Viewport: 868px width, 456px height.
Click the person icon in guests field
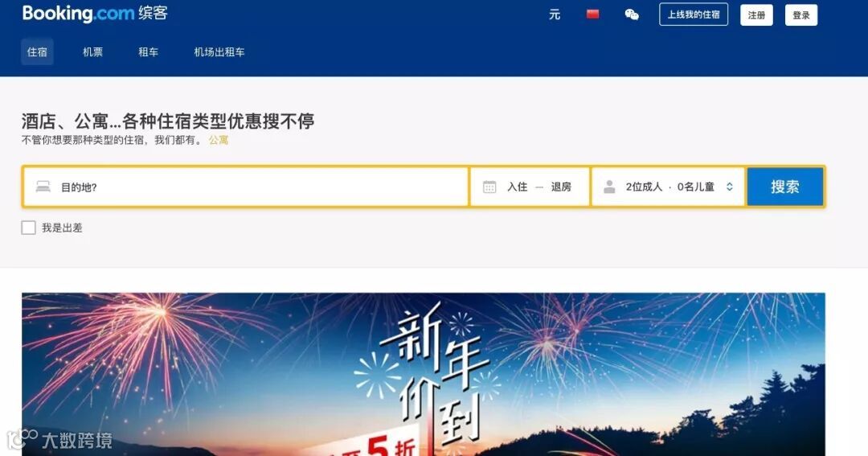tap(609, 187)
